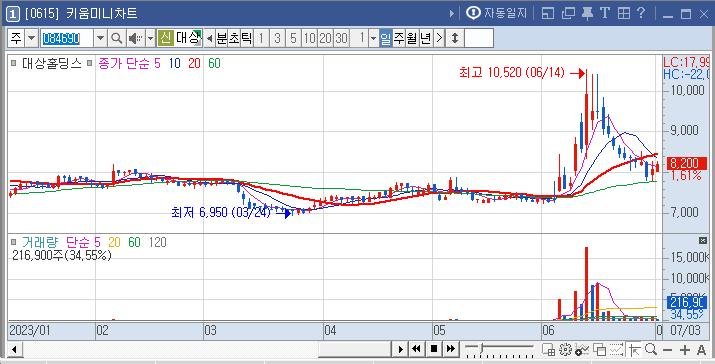Click the 자동일지 button in title bar
The image size is (715, 364).
click(x=497, y=13)
